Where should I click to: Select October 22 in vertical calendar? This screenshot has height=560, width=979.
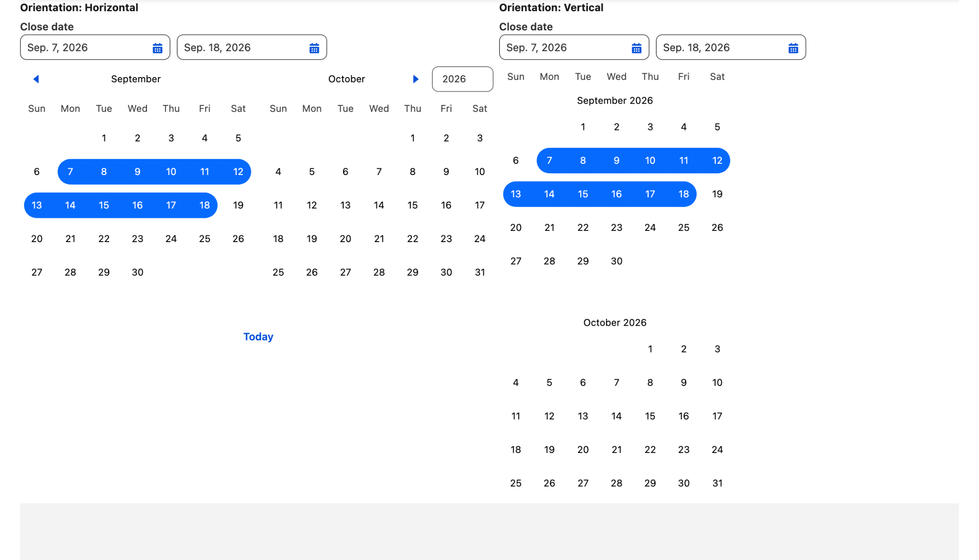tap(650, 450)
